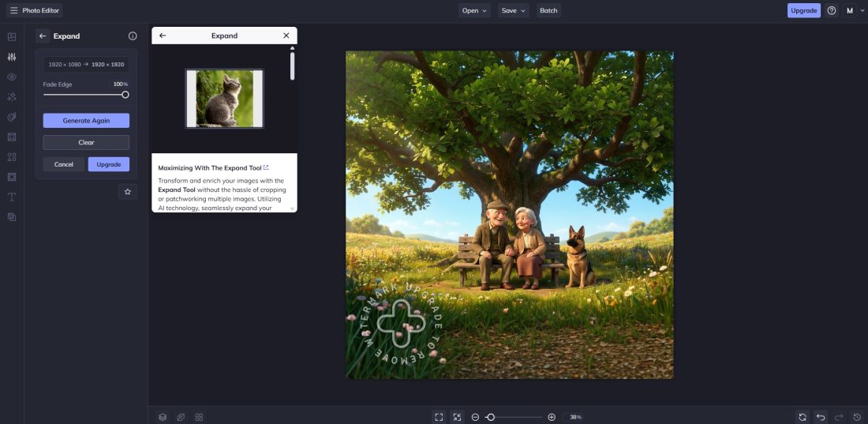Click the Batch menu item
The height and width of the screenshot is (424, 868).
[548, 10]
